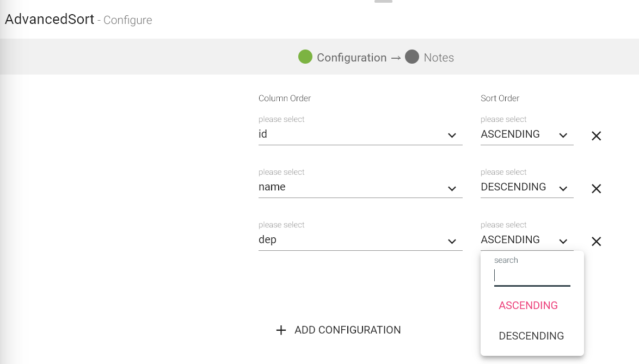Screen dimensions: 639x364
Task: Switch to the Configuration step
Action: [352, 58]
